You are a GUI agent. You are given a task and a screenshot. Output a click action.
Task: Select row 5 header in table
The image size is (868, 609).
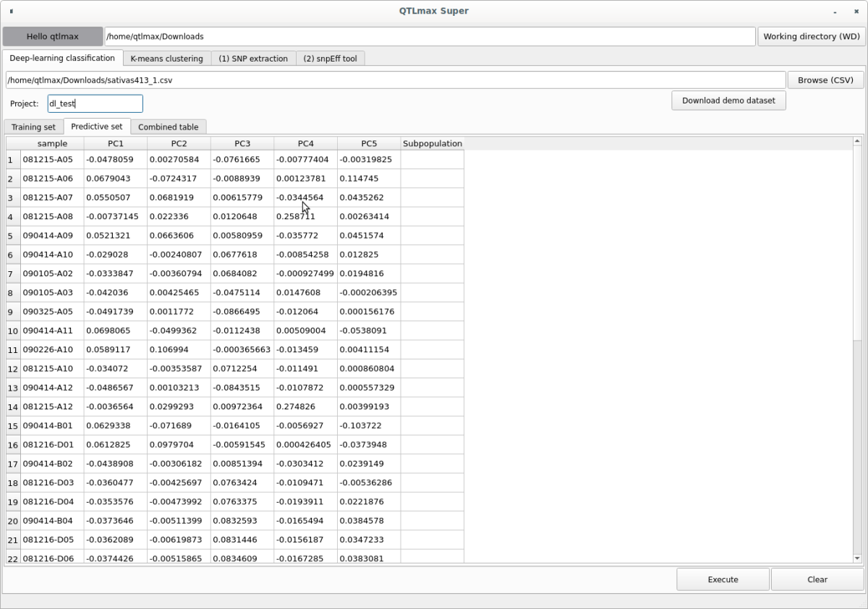pyautogui.click(x=12, y=236)
